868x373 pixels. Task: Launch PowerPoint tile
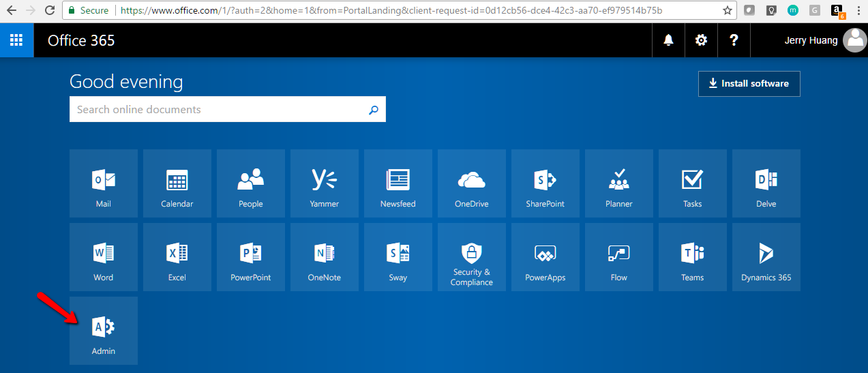(251, 257)
